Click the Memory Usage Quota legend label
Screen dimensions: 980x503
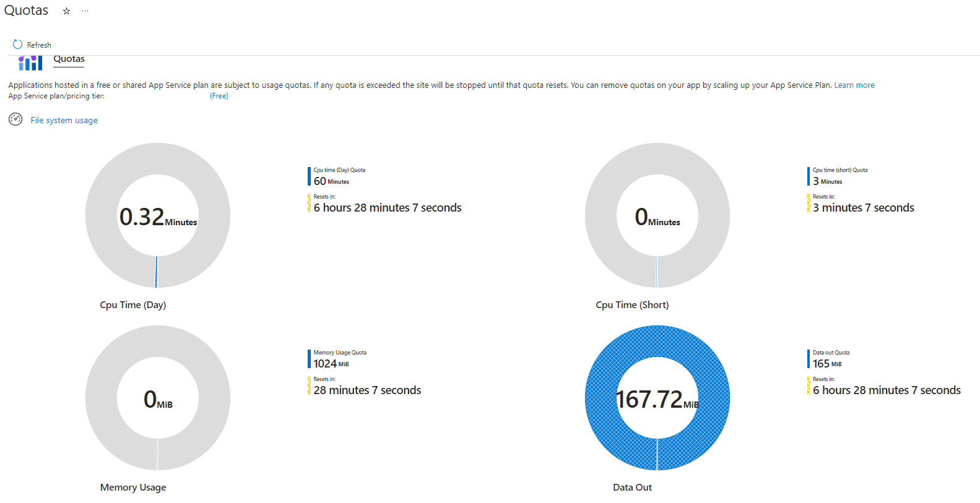coord(340,353)
